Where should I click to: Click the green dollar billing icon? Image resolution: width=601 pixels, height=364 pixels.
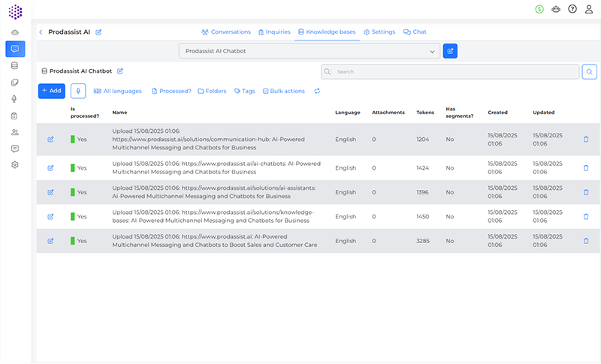(539, 9)
